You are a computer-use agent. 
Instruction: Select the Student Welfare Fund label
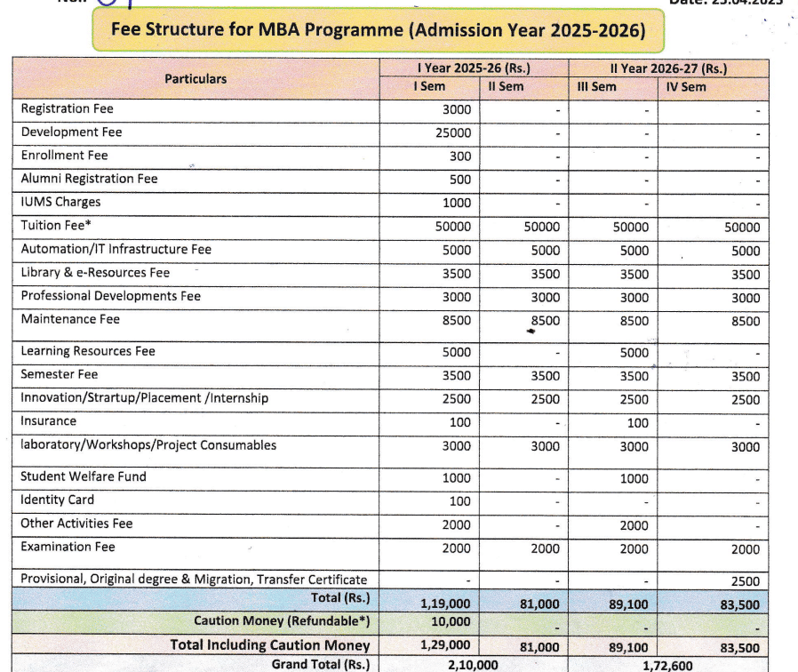coord(83,476)
